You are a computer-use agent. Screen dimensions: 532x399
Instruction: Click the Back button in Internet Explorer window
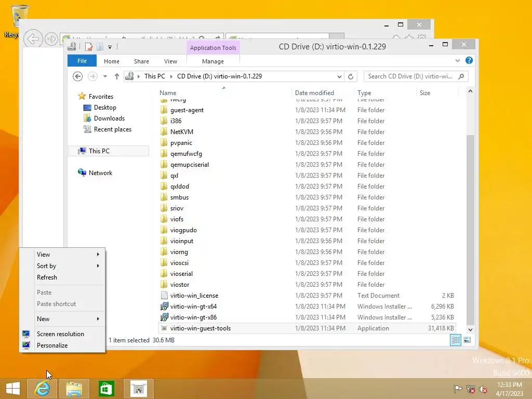point(33,38)
